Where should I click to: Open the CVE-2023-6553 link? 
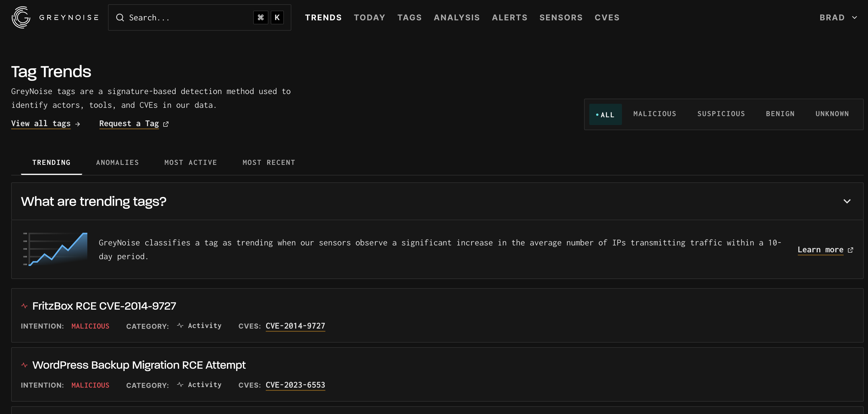[295, 385]
